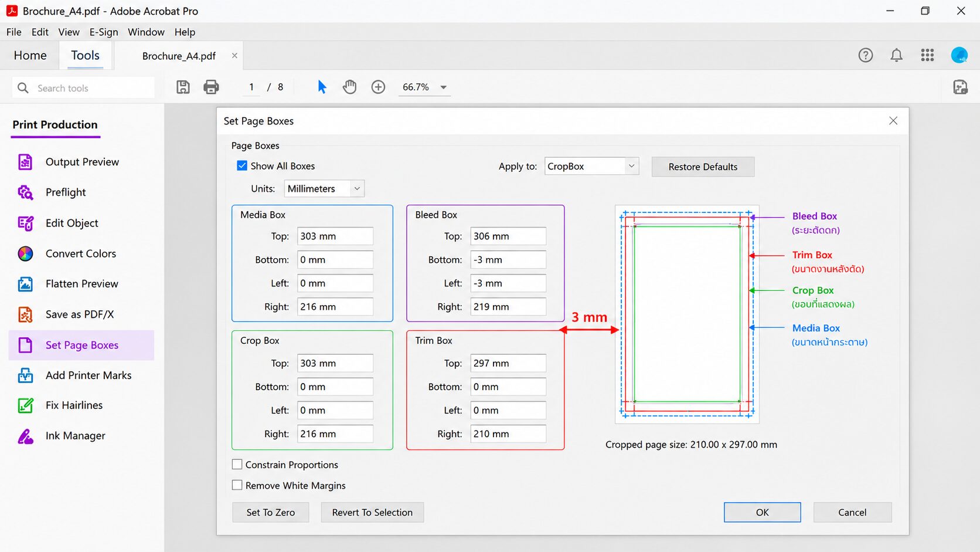The width and height of the screenshot is (980, 552).
Task: Edit the Bleed Box Top field
Action: pyautogui.click(x=508, y=236)
